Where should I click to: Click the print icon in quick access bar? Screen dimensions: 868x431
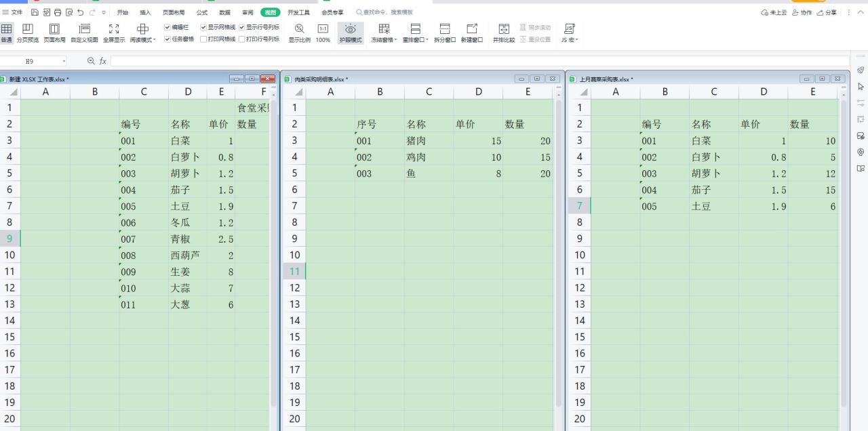point(58,12)
